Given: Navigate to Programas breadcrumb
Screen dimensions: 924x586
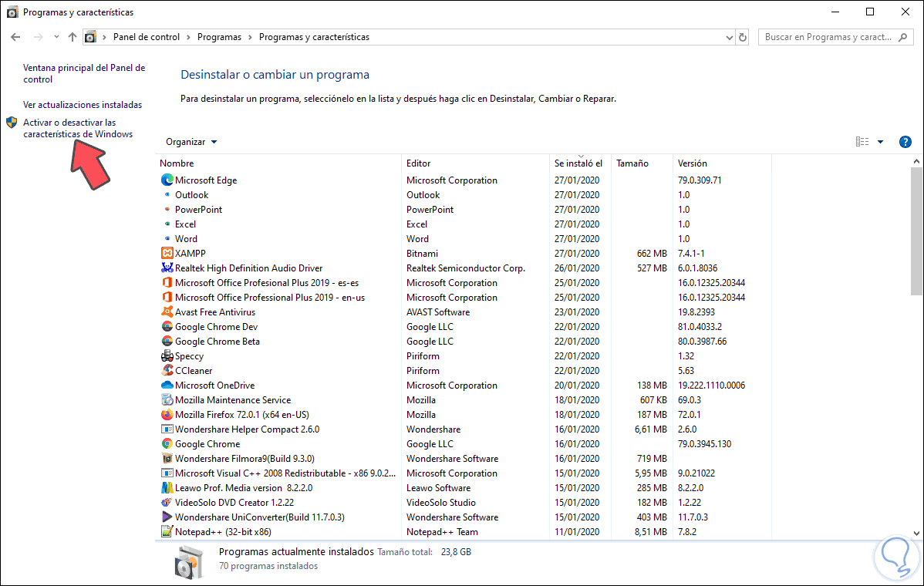Looking at the screenshot, I should pyautogui.click(x=219, y=37).
